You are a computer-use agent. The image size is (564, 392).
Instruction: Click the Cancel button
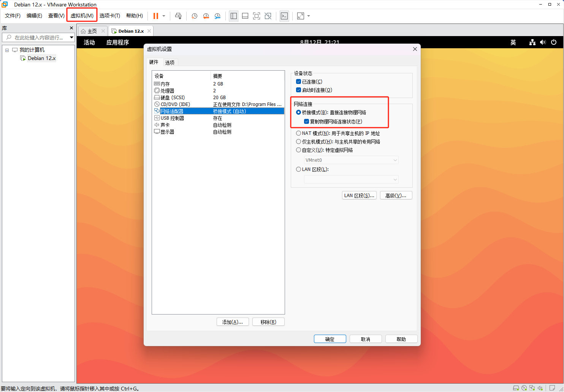click(x=366, y=339)
